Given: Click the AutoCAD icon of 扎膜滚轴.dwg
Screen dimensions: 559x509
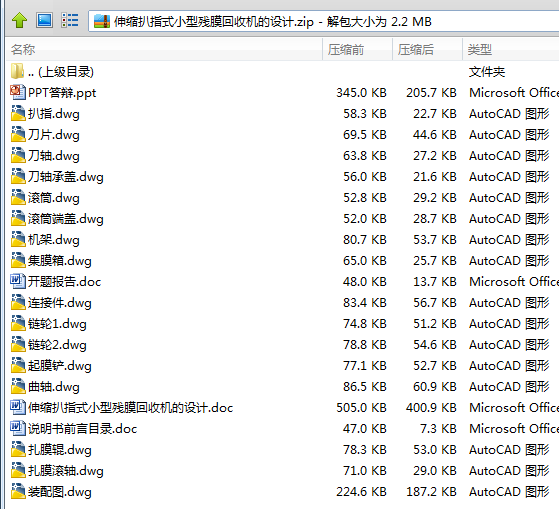Looking at the screenshot, I should click(18, 471).
